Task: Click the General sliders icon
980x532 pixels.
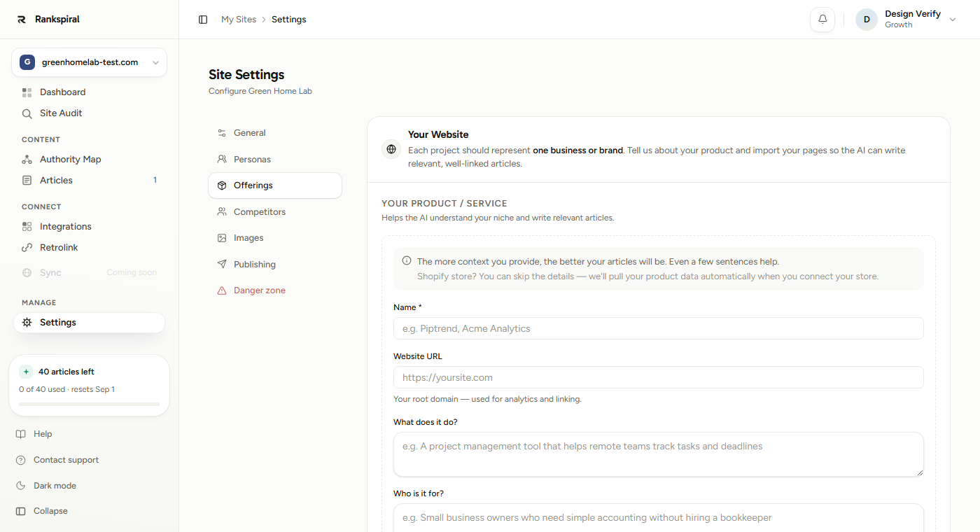Action: click(x=222, y=133)
